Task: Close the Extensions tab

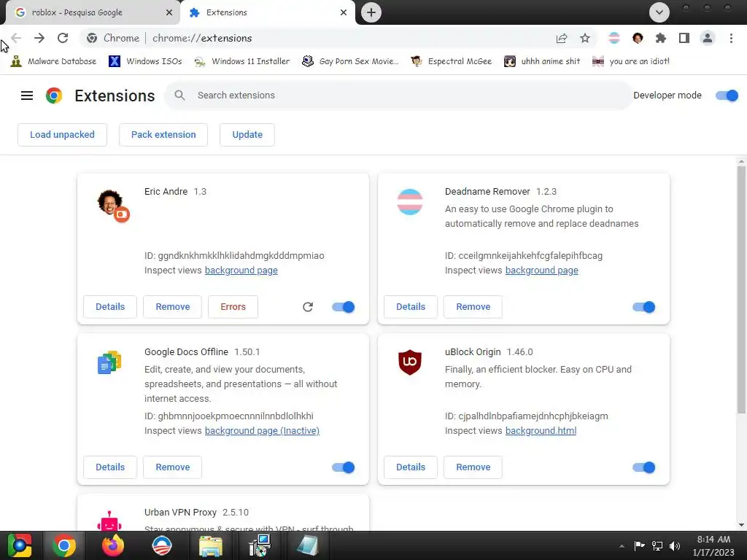Action: 344,13
